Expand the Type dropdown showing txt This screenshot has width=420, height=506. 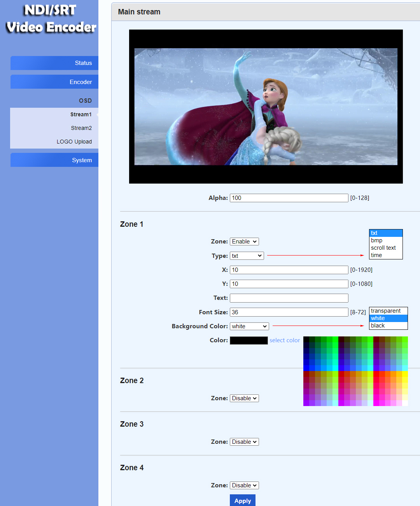pyautogui.click(x=247, y=256)
